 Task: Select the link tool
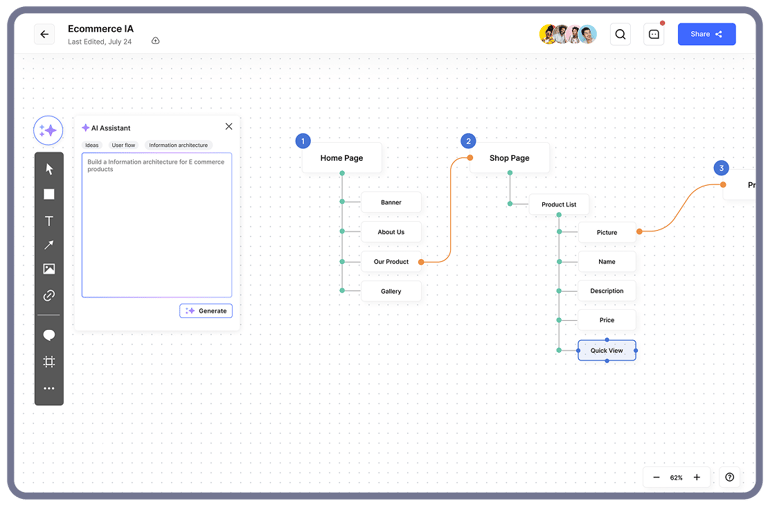49,295
